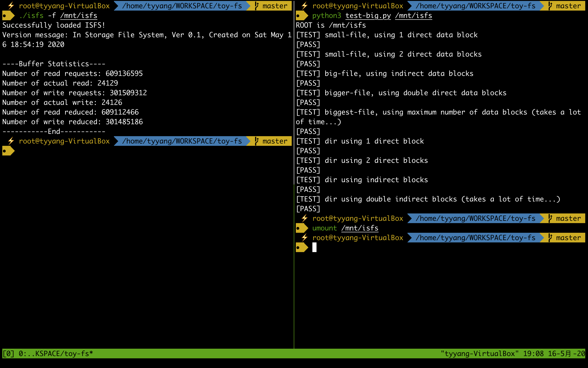Click the [PASS] below dir using double indirect blocks
The height and width of the screenshot is (368, 588).
pos(308,209)
